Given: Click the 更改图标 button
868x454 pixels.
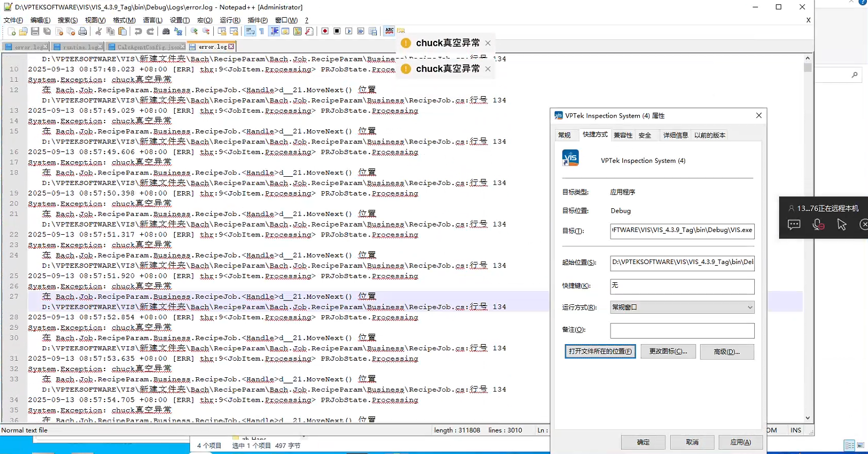Looking at the screenshot, I should (x=668, y=352).
